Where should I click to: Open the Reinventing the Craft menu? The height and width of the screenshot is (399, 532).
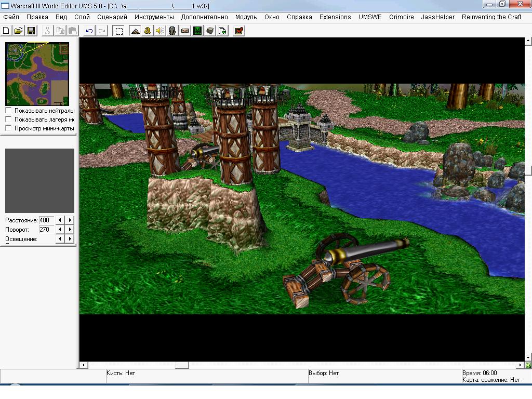coord(491,17)
